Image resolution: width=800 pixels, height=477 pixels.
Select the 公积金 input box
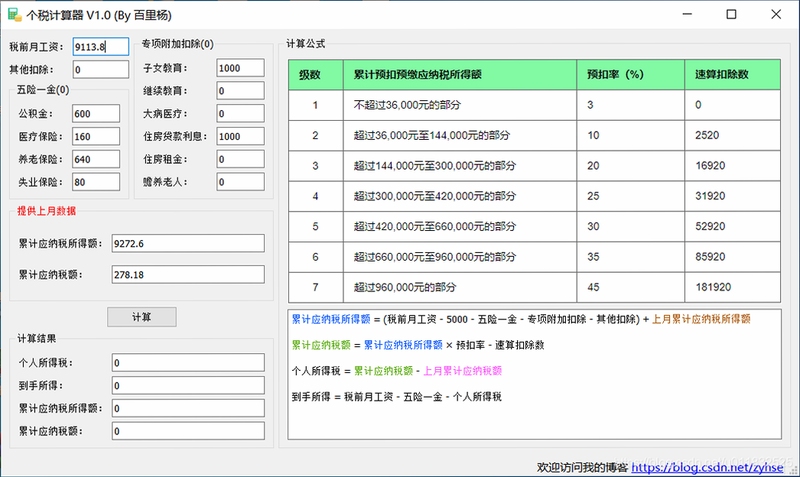[x=96, y=113]
